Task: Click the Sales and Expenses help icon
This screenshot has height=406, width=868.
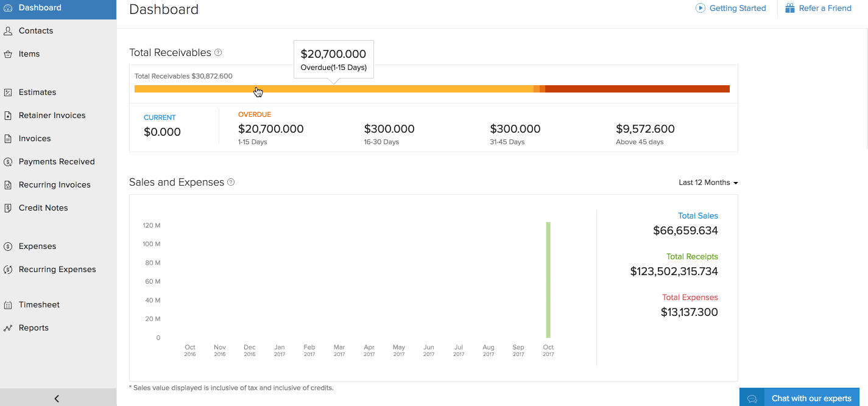Action: click(x=231, y=183)
